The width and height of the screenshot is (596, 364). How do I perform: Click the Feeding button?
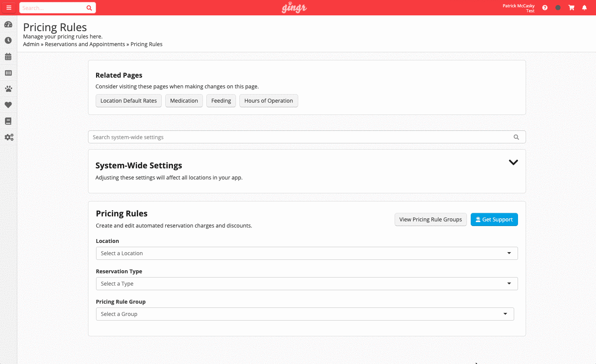point(221,101)
